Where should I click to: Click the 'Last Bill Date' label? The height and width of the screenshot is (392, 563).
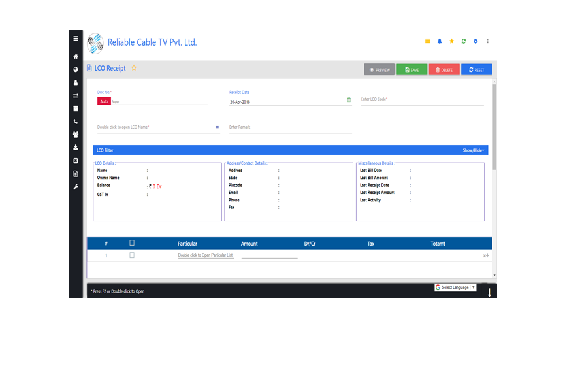pyautogui.click(x=371, y=171)
